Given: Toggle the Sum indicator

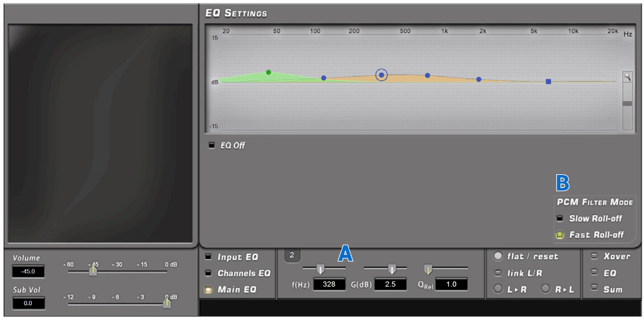Looking at the screenshot, I should tap(594, 289).
